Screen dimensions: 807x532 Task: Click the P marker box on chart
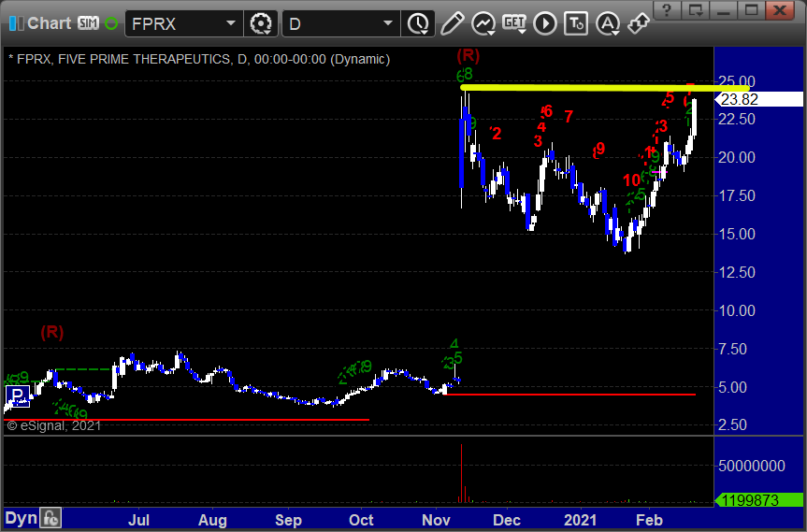(x=18, y=396)
